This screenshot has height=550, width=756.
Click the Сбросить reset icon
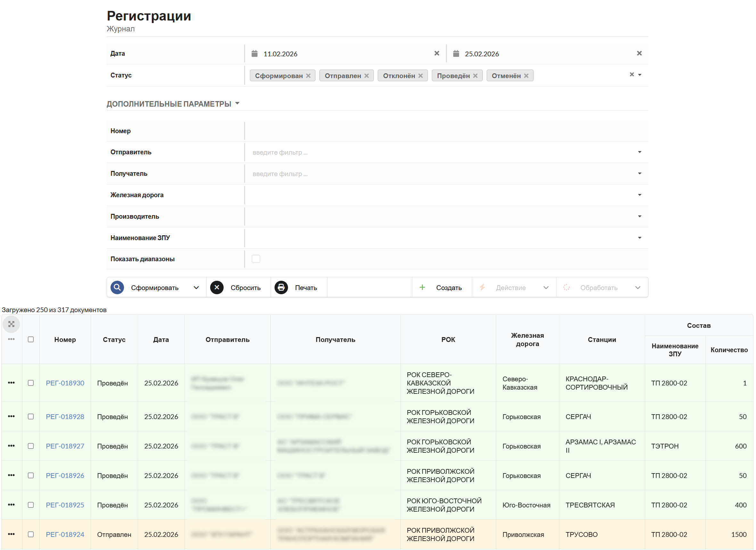click(217, 287)
